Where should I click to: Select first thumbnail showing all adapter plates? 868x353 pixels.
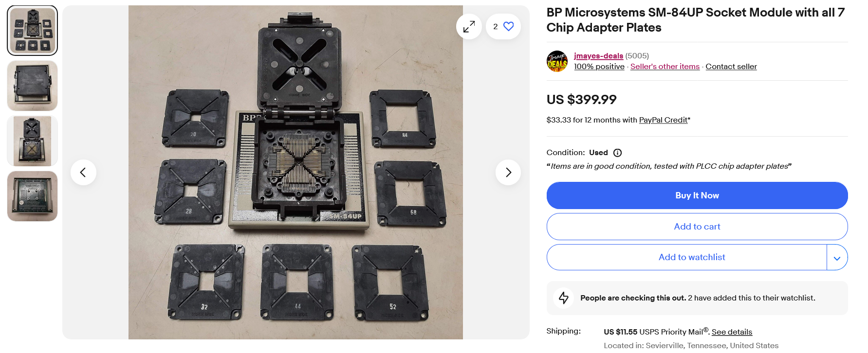pyautogui.click(x=33, y=31)
